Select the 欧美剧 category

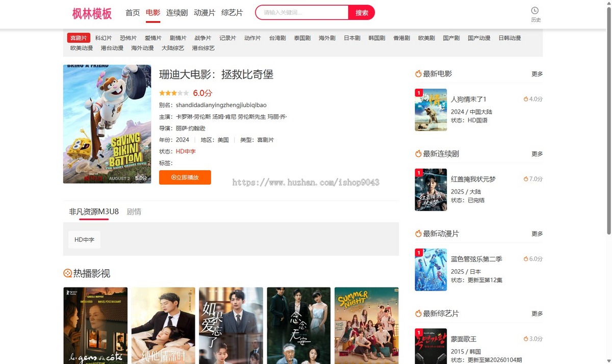point(426,38)
